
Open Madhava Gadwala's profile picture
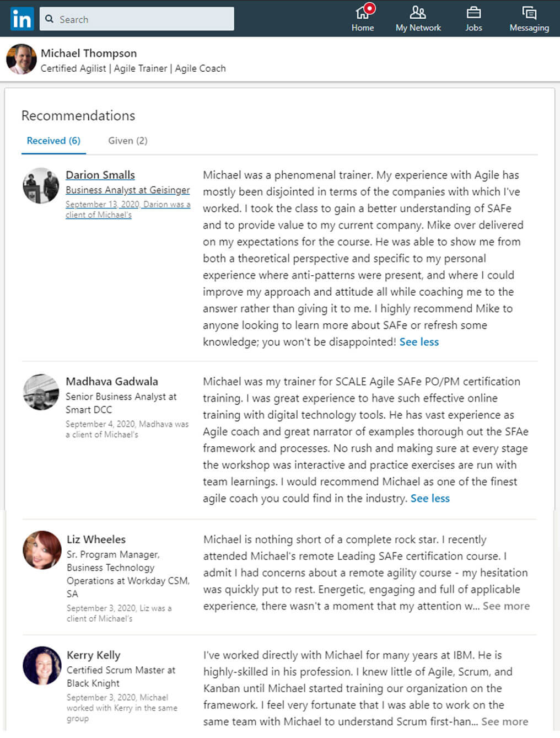[41, 392]
